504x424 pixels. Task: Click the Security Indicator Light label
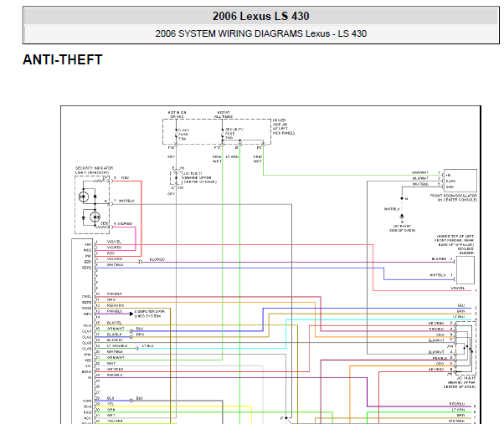tap(94, 171)
